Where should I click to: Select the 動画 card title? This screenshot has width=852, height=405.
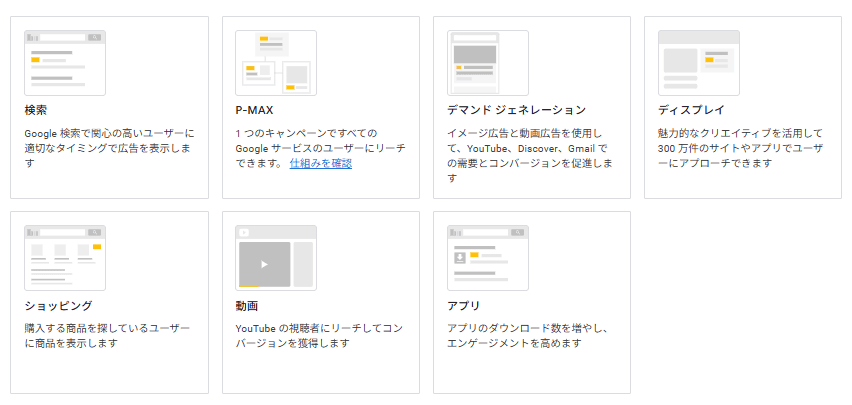[247, 306]
